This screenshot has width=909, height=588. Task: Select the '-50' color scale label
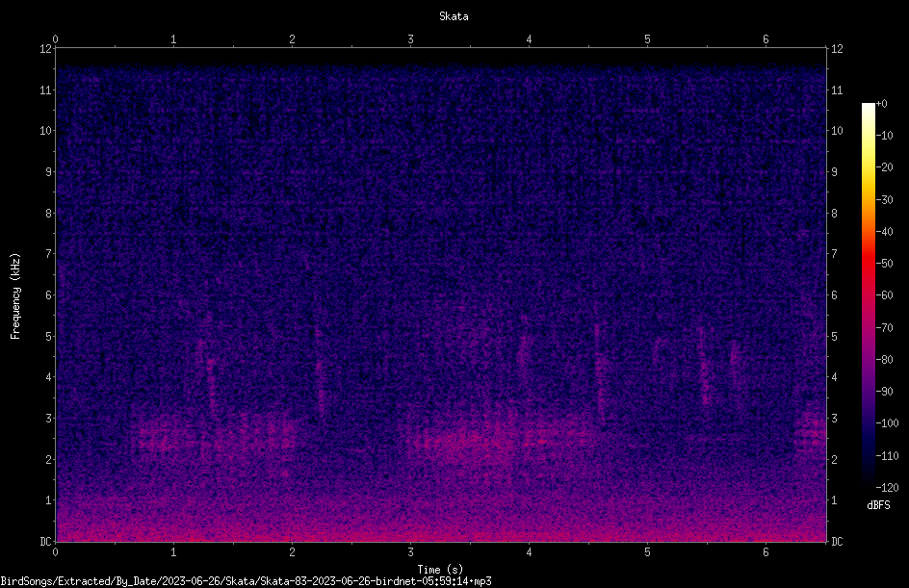(x=884, y=264)
